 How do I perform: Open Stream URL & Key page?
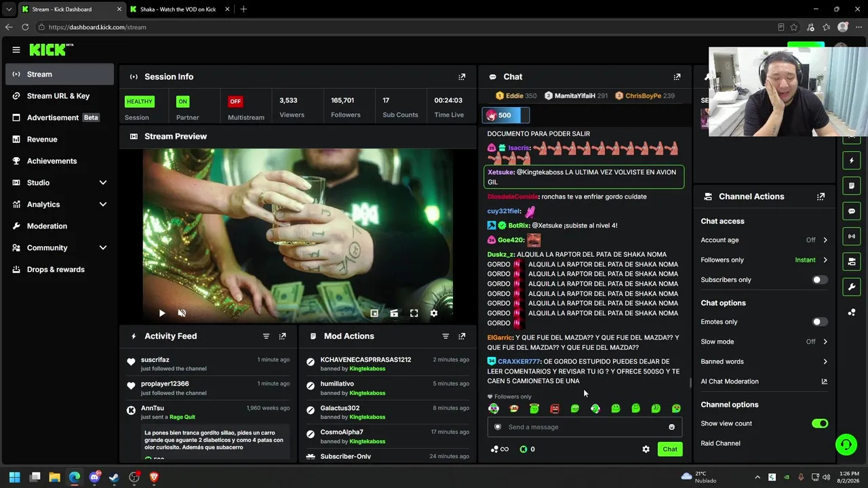coord(60,96)
